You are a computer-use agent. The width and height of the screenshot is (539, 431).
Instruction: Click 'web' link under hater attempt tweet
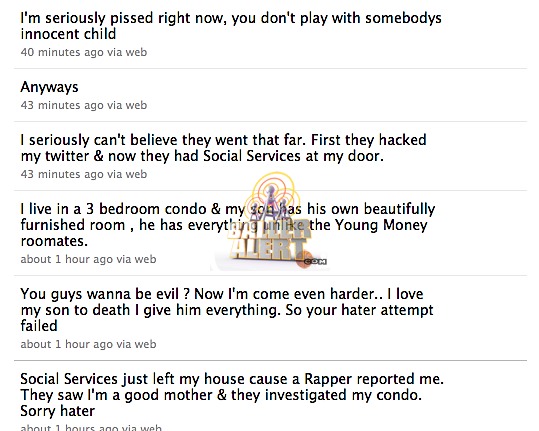[145, 344]
